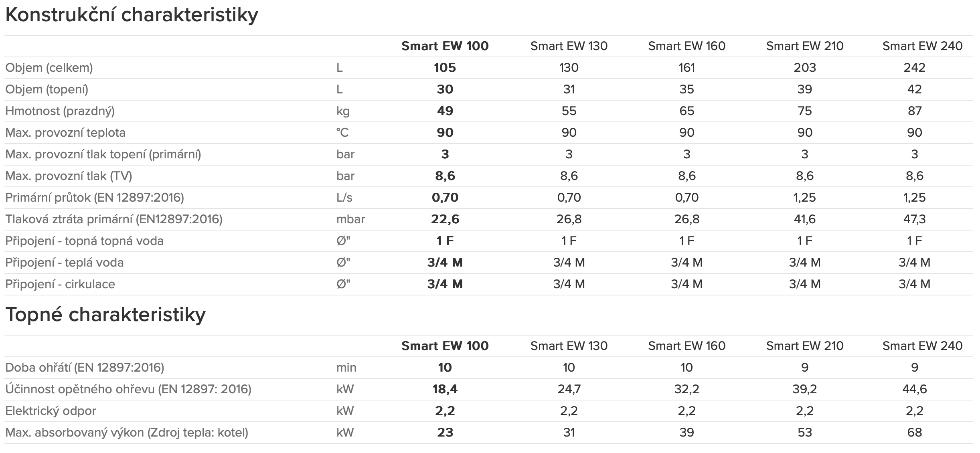Viewport: 980px width, 453px height.
Task: Select Smart EW 130 header in Konstrukční table
Action: pos(569,46)
